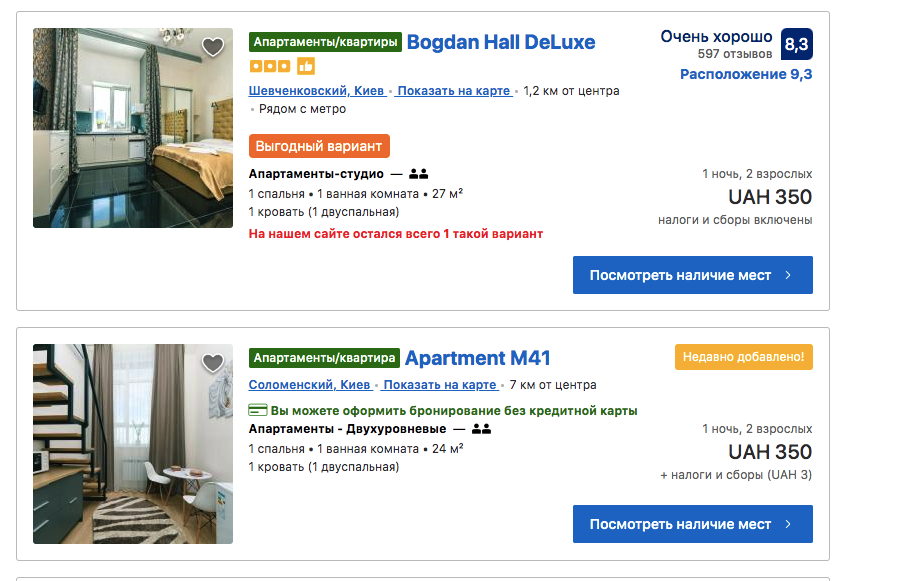Click the Выгодный вариант orange badge

click(x=319, y=146)
